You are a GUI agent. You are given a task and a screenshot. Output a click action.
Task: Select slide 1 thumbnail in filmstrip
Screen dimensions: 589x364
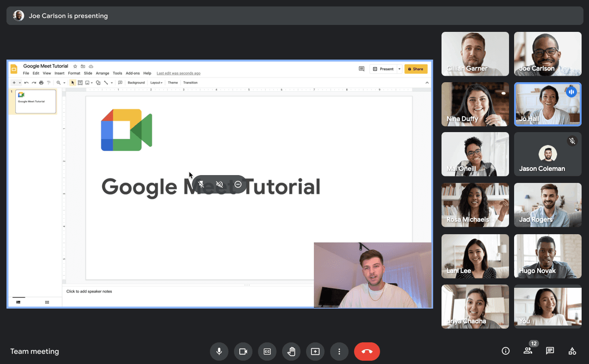tap(36, 101)
